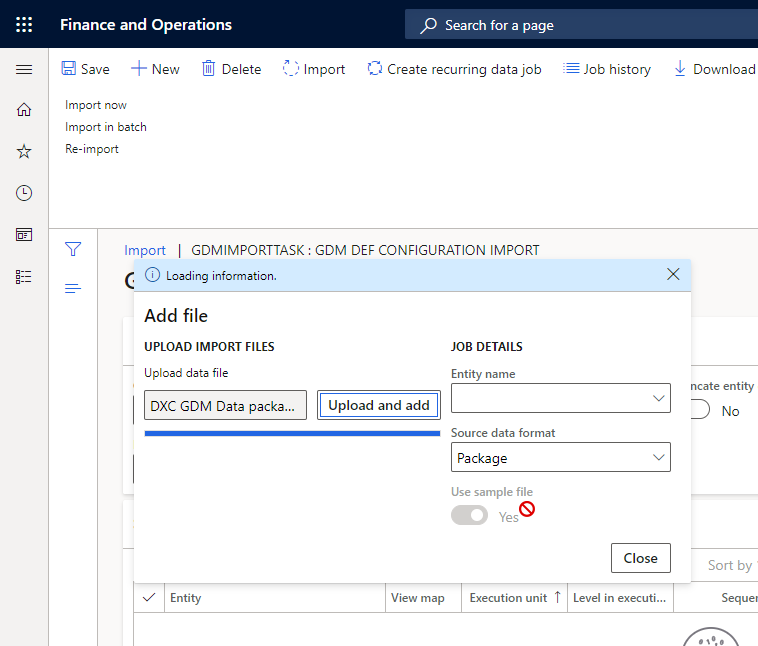758x646 pixels.
Task: Open Workspaces icon in the sidebar
Action: (x=24, y=235)
